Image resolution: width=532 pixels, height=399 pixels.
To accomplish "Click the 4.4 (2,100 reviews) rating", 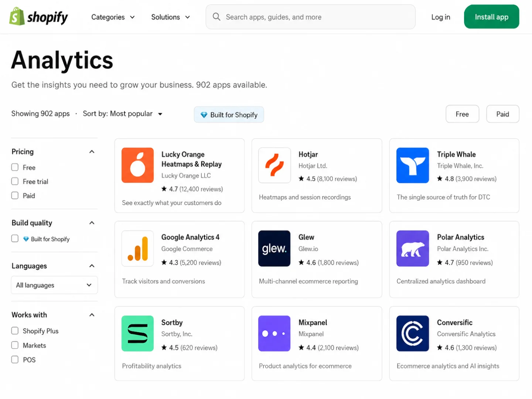I will click(x=328, y=348).
